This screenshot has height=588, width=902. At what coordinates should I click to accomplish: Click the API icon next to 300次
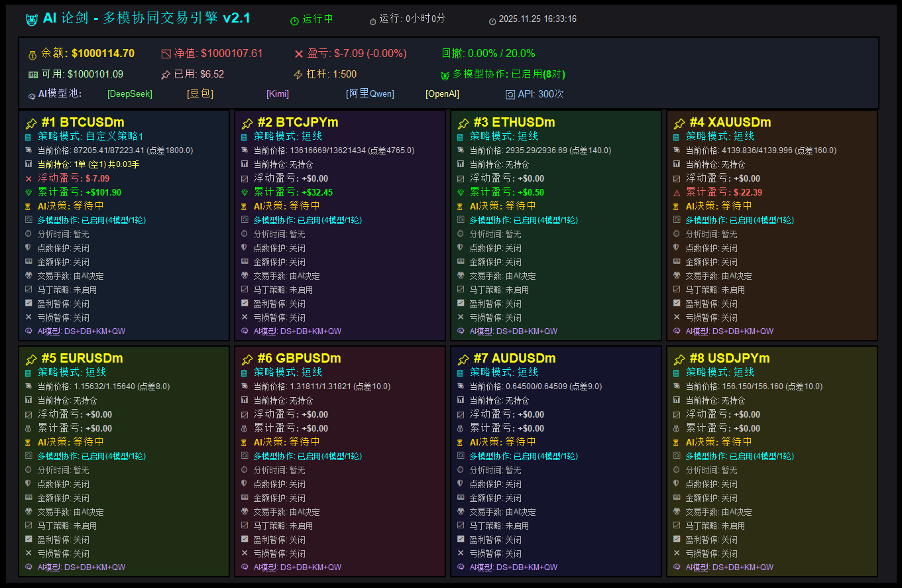pyautogui.click(x=510, y=95)
